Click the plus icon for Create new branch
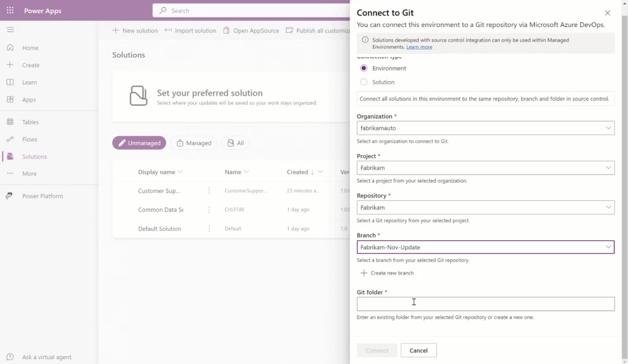This screenshot has height=364, width=628. point(364,273)
